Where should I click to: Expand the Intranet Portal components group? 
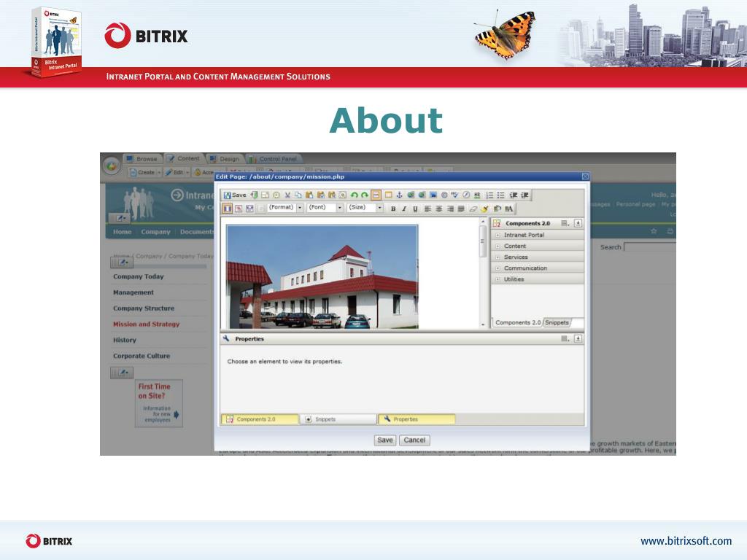tap(498, 236)
